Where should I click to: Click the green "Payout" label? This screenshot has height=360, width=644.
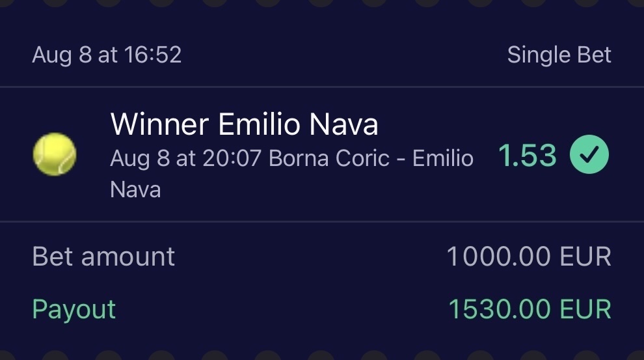pyautogui.click(x=74, y=309)
